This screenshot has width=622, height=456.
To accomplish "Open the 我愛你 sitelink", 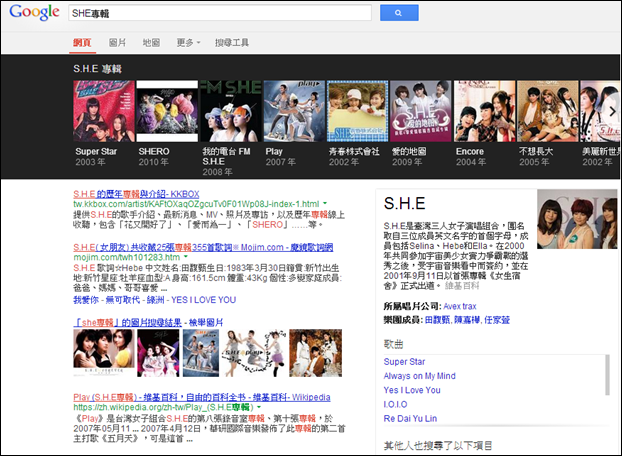I will (x=86, y=300).
